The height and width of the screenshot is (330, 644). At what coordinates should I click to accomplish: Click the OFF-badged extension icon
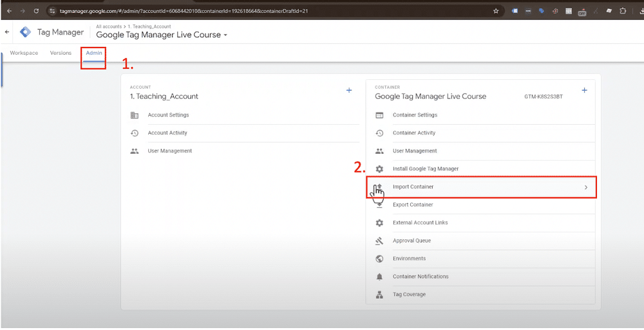(x=582, y=12)
